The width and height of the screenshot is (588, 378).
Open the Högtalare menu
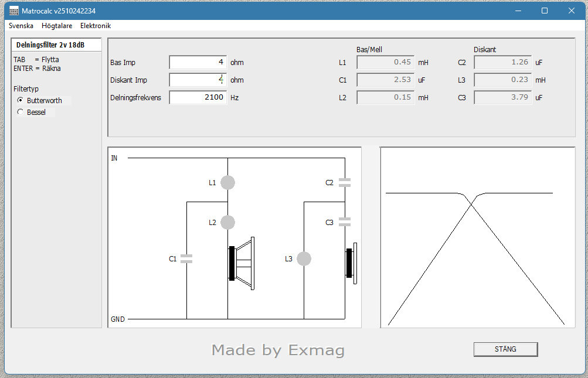(56, 26)
